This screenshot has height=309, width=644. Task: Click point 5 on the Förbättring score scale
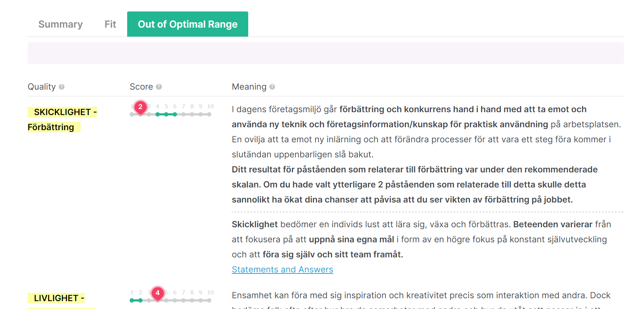166,114
